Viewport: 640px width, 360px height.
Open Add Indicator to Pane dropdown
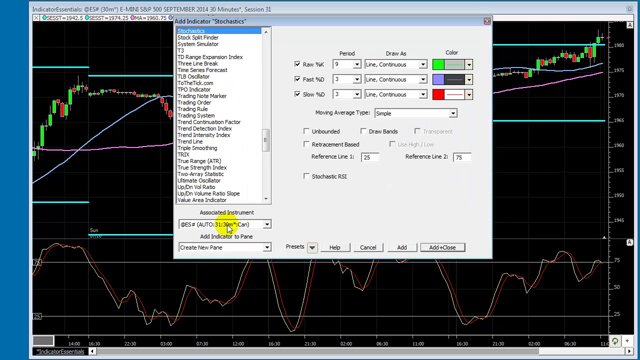(x=267, y=247)
